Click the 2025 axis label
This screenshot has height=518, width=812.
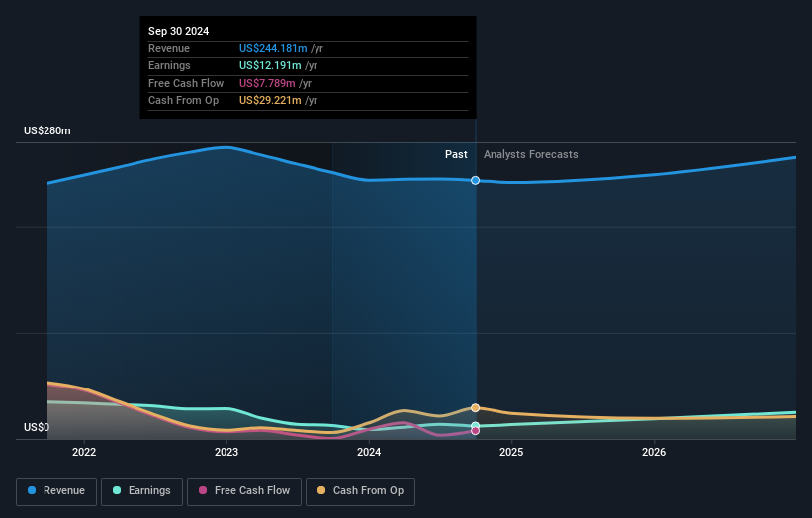click(x=511, y=453)
